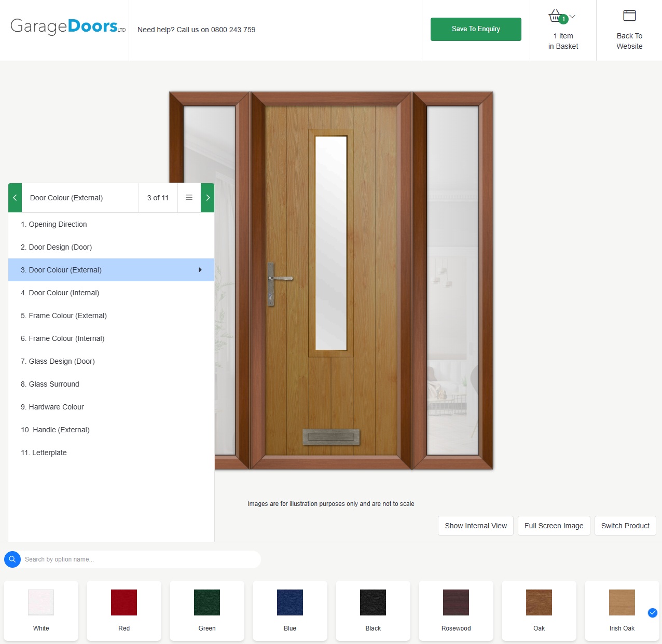
Task: Open step 2 Door Design (Door)
Action: pyautogui.click(x=111, y=247)
